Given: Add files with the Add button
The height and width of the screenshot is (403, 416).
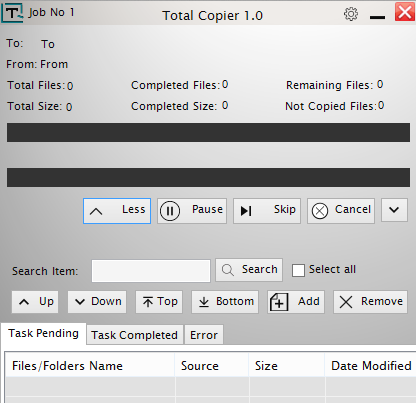Looking at the screenshot, I should point(296,302).
